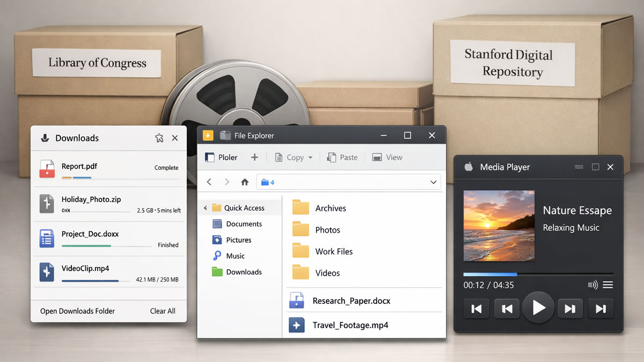The image size is (644, 362).
Task: Skip to the last track
Action: (x=601, y=308)
